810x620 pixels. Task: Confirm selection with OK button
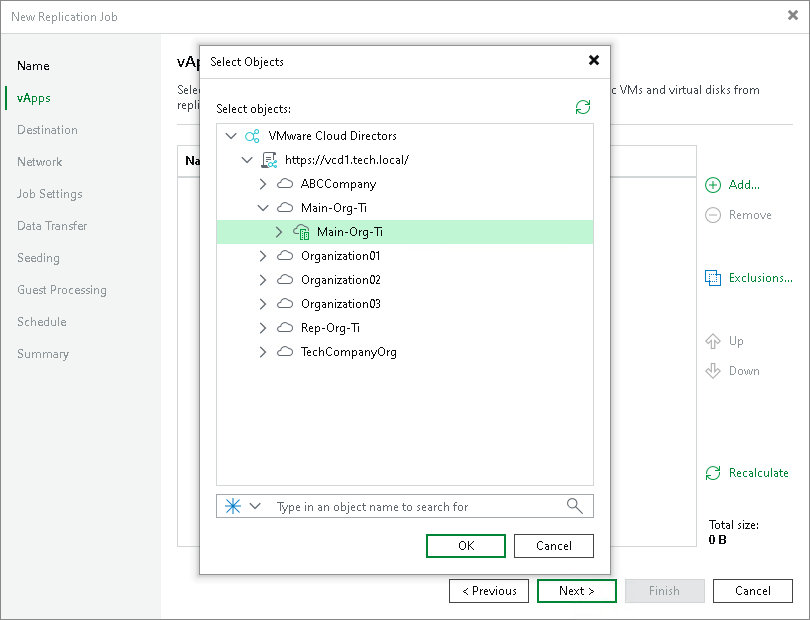pos(466,546)
